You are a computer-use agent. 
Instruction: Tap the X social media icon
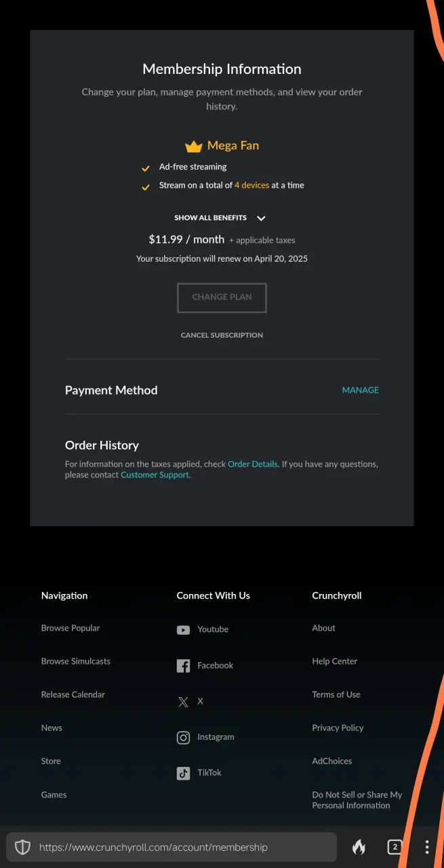click(183, 702)
